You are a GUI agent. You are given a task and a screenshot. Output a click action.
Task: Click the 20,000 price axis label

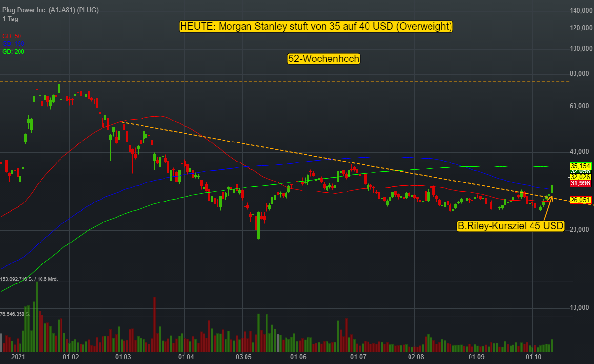tap(580, 230)
